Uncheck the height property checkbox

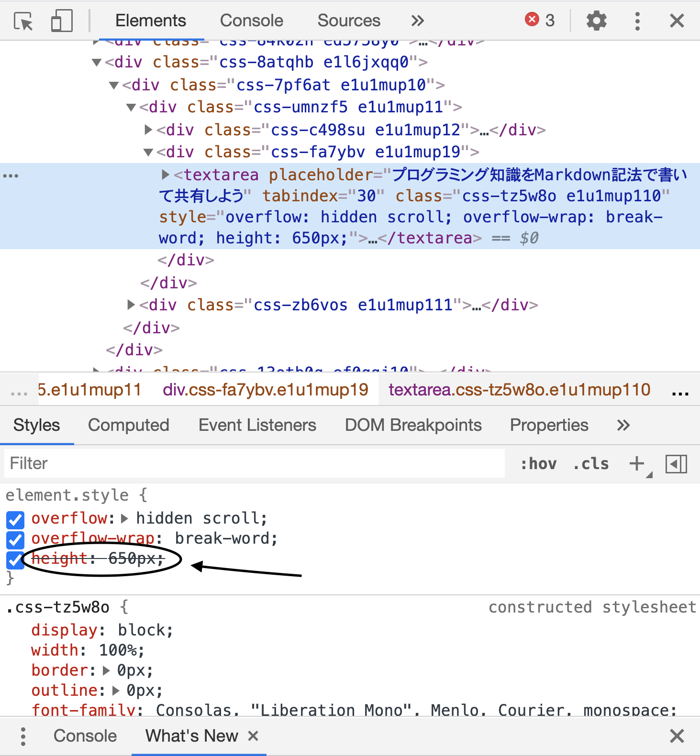tap(15, 560)
